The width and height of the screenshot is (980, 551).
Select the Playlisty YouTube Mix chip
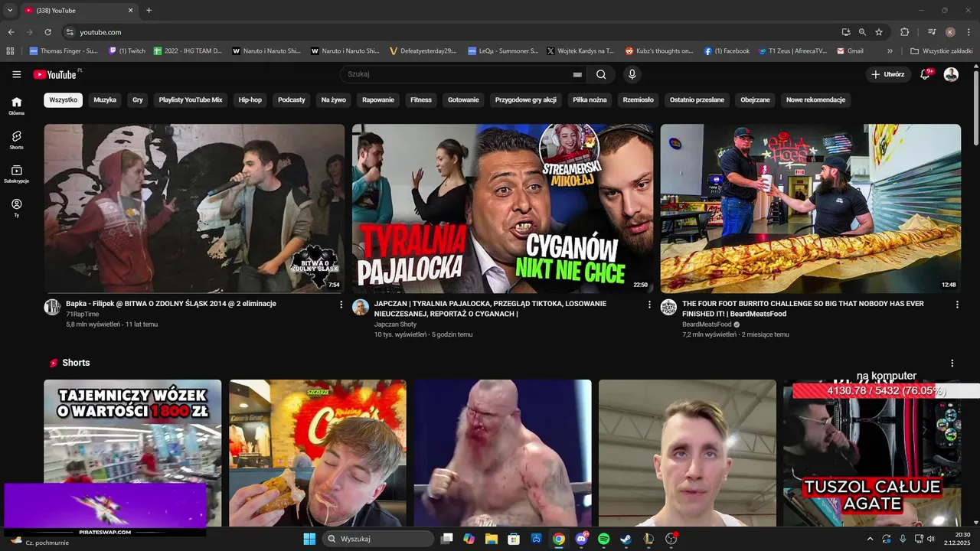click(191, 99)
